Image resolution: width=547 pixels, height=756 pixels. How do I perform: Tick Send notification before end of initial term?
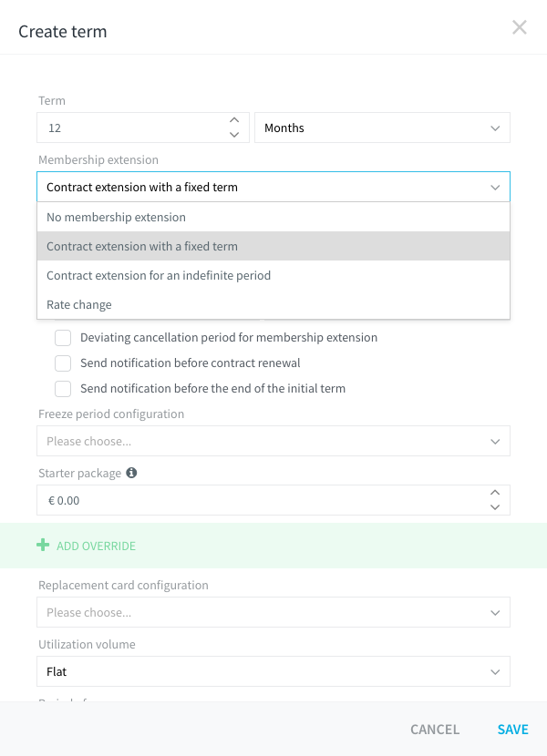click(x=63, y=389)
